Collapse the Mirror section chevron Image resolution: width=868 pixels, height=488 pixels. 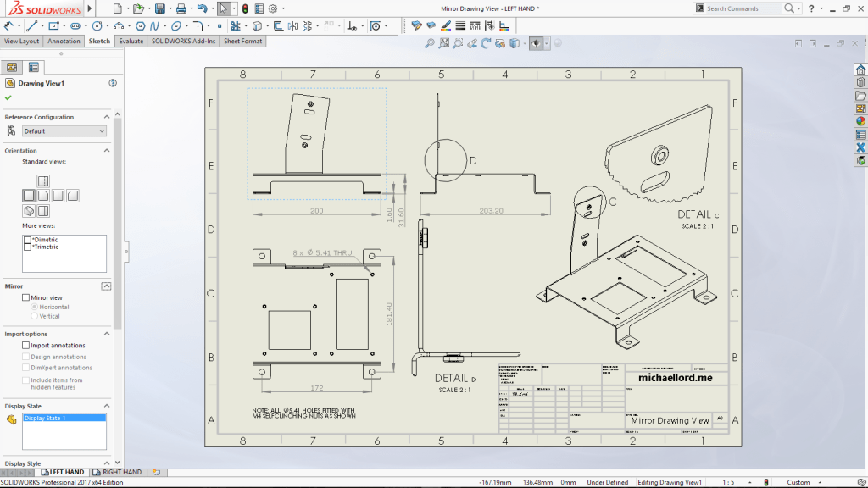click(106, 286)
